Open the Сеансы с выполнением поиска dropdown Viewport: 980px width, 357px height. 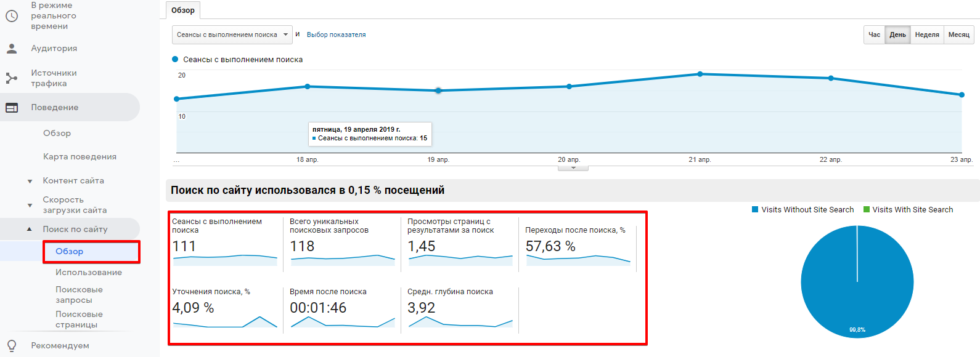pyautogui.click(x=232, y=35)
